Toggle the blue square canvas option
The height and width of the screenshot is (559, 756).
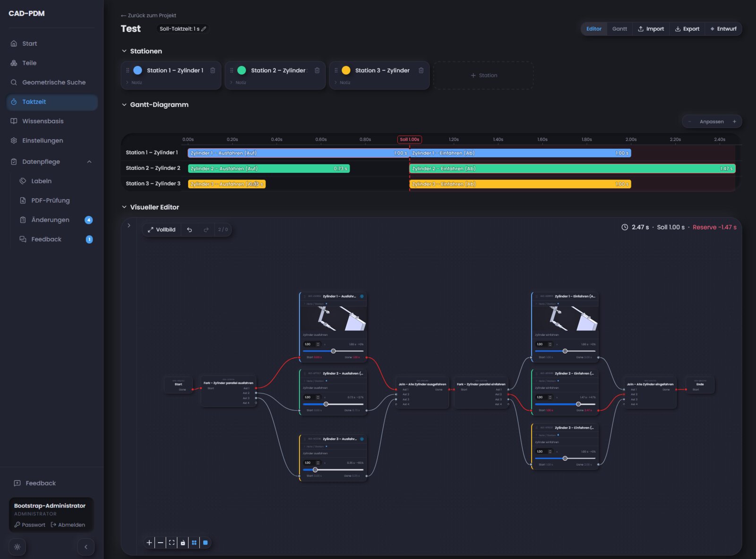(206, 542)
